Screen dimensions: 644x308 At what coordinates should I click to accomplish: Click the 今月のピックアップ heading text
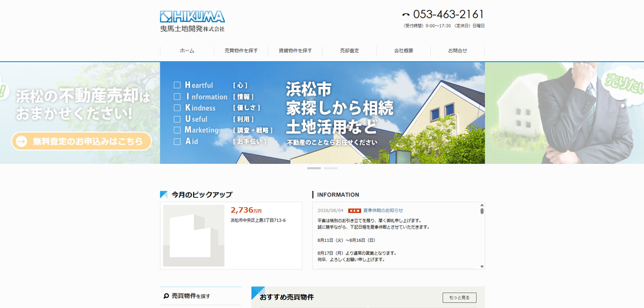click(x=202, y=195)
